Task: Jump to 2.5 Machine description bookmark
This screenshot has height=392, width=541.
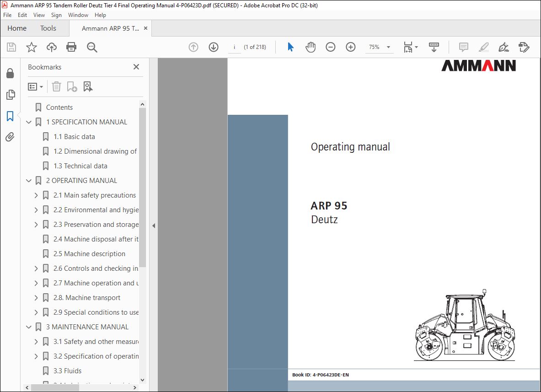Action: [89, 253]
